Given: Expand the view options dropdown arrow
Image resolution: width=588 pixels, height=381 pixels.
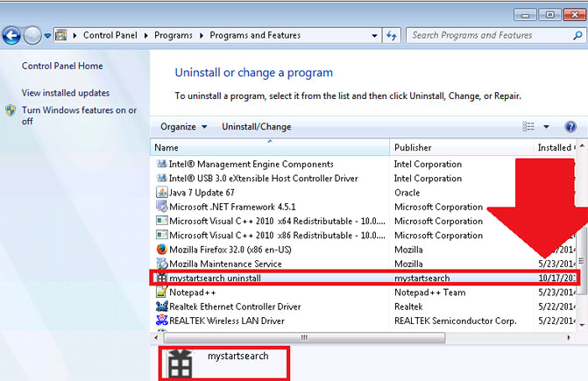Looking at the screenshot, I should [546, 127].
